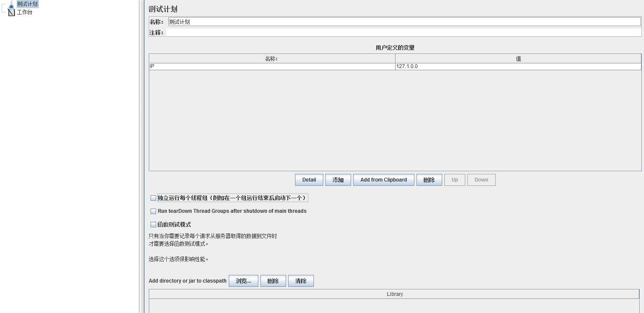Select the 127.1.0.0 value cell
644x313 pixels.
[518, 67]
